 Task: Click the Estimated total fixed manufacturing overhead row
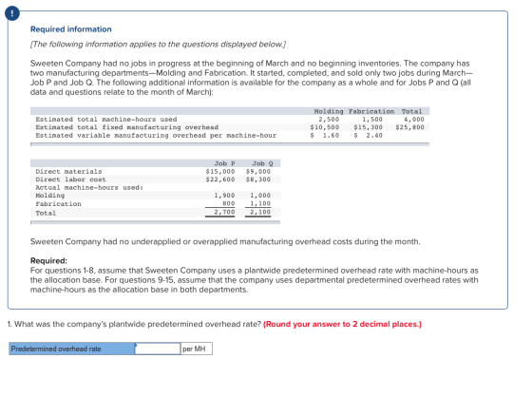[x=230, y=127]
